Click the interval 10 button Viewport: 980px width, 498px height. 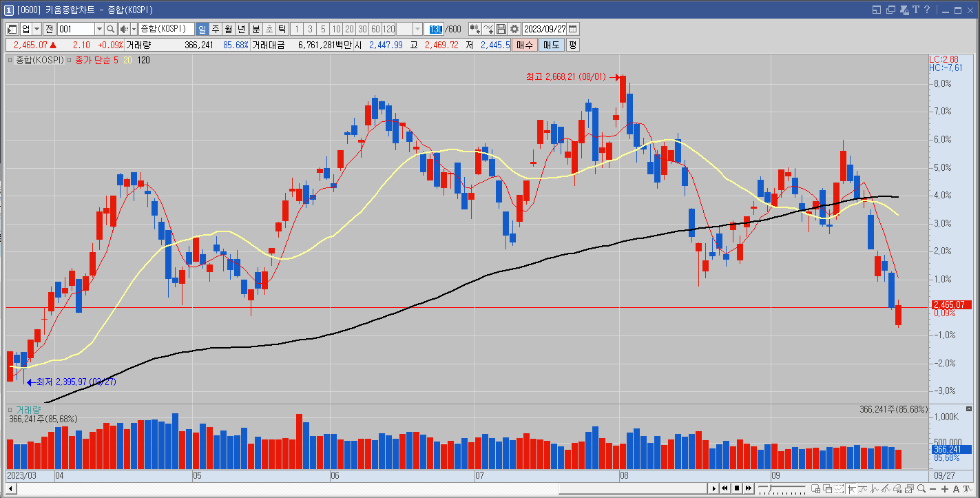tap(336, 29)
